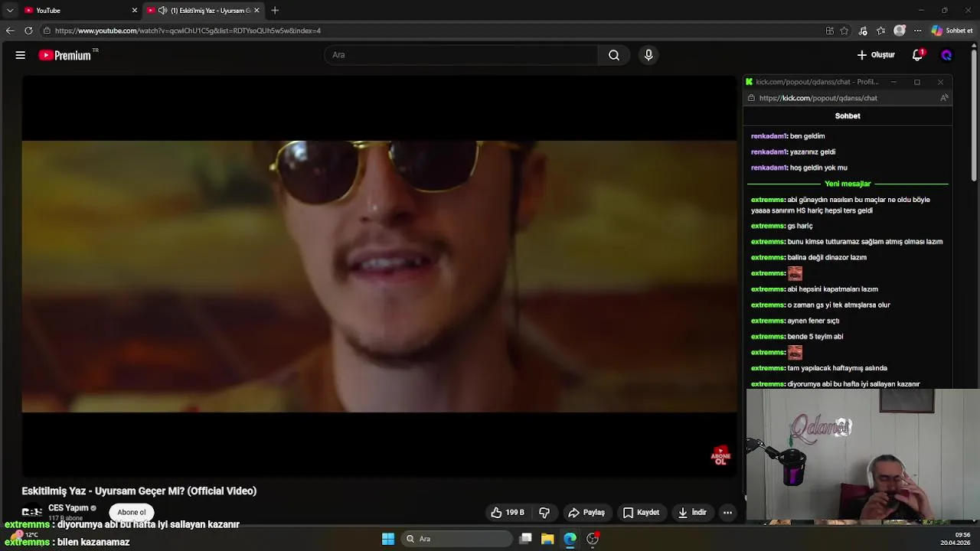Click the ABONE OL watermark on video

point(720,456)
